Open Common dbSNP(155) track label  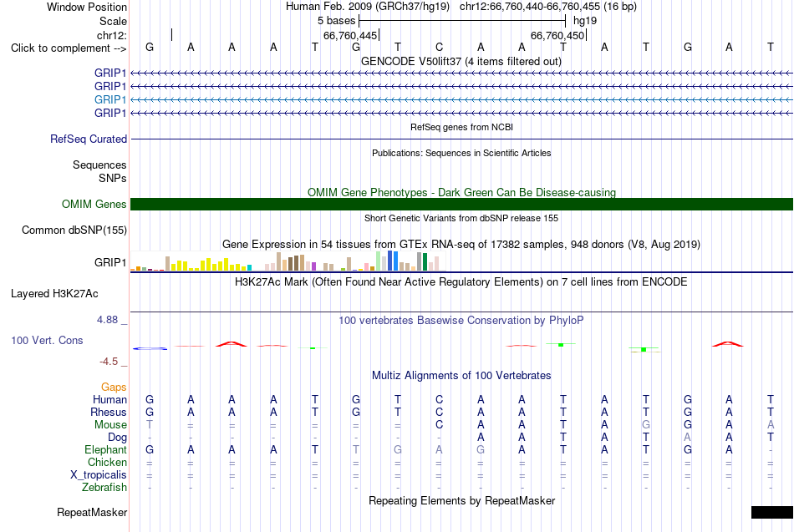pyautogui.click(x=74, y=231)
